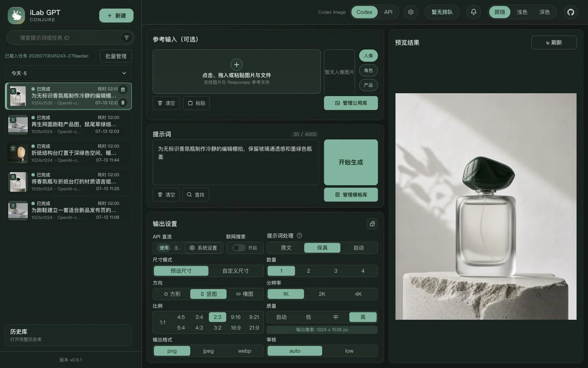Choose 横图 orientation

[245, 294]
